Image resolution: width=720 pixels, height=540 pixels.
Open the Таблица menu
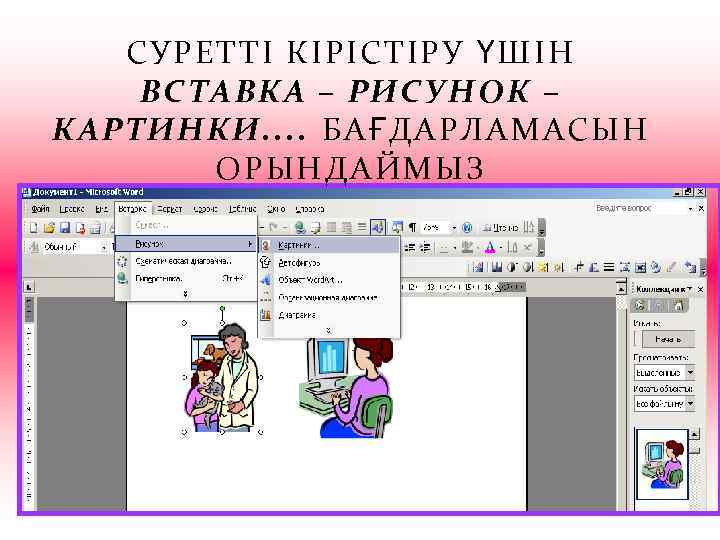point(242,209)
